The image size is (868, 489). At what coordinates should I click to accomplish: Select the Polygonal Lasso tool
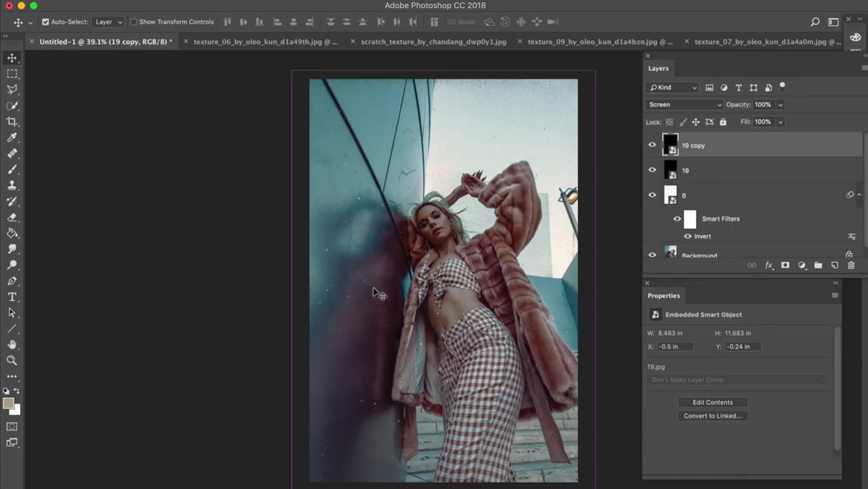coord(12,90)
